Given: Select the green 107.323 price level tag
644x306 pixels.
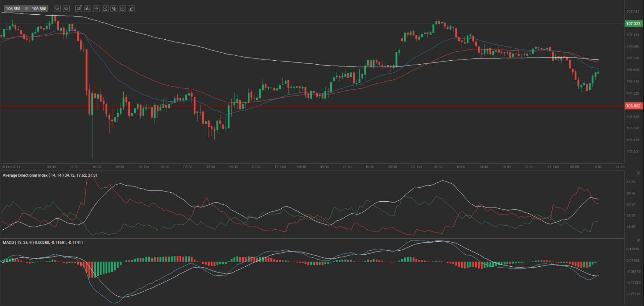Looking at the screenshot, I should tap(633, 24).
